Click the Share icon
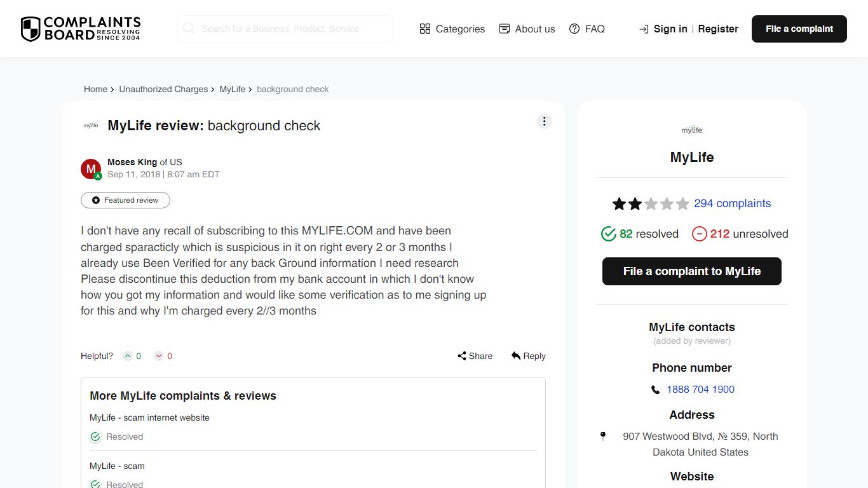The height and width of the screenshot is (488, 868). (462, 356)
